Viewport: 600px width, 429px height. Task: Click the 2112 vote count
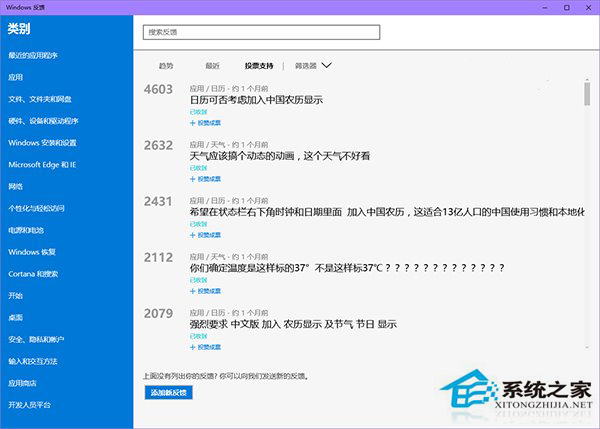coord(158,257)
